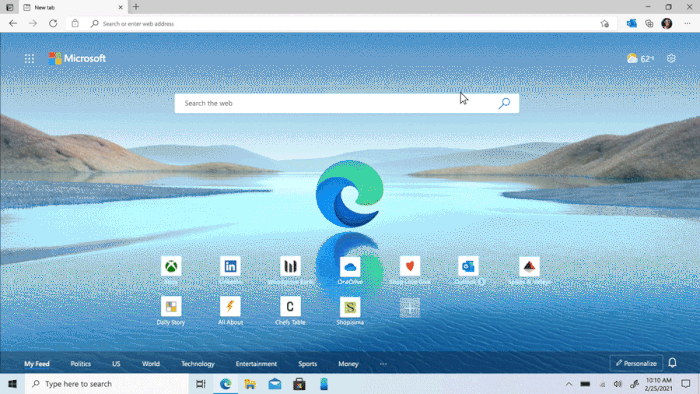Screen dimensions: 700x394
Task: Open the Xbox quick link tile
Action: pyautogui.click(x=171, y=266)
